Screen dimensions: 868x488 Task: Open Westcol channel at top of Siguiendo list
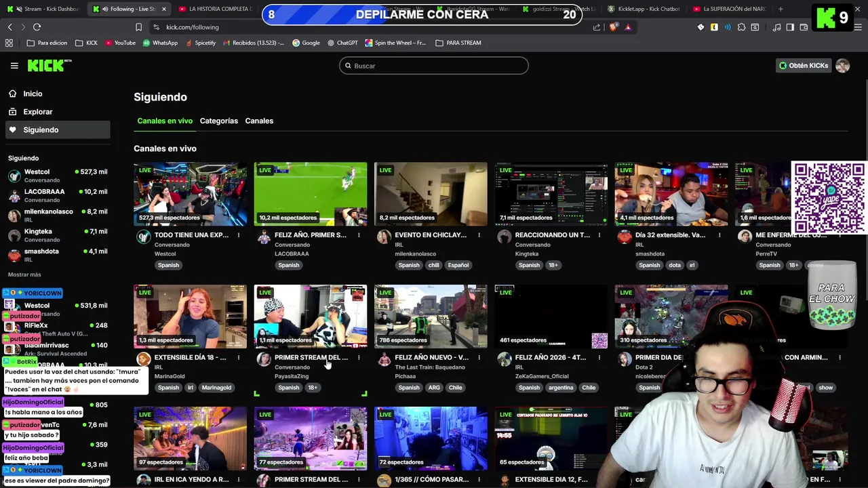click(58, 176)
